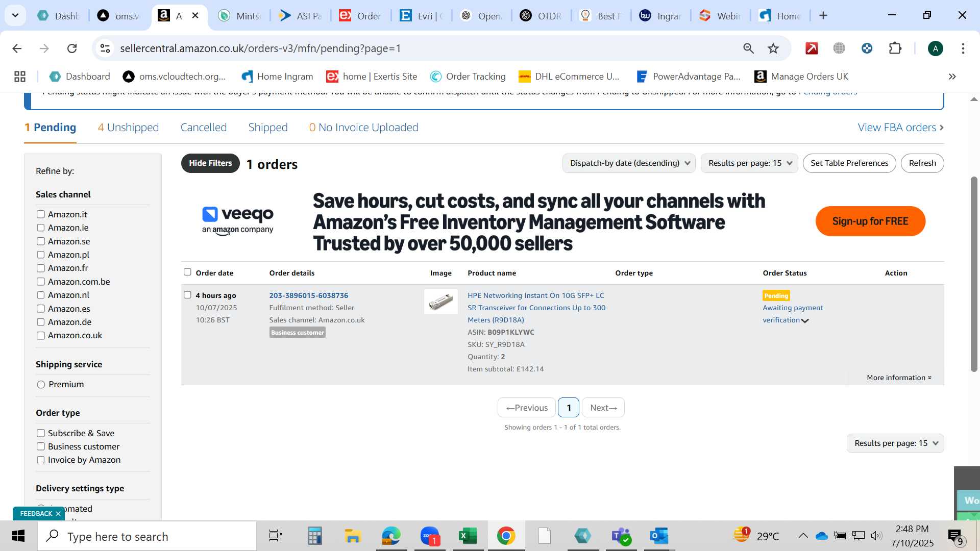This screenshot has width=980, height=551.
Task: Go back with the browser back arrow
Action: tap(17, 48)
